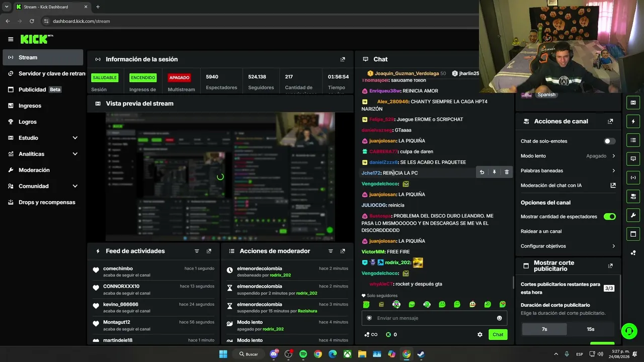The width and height of the screenshot is (644, 362).
Task: Show hidden system tray icons
Action: point(556,354)
